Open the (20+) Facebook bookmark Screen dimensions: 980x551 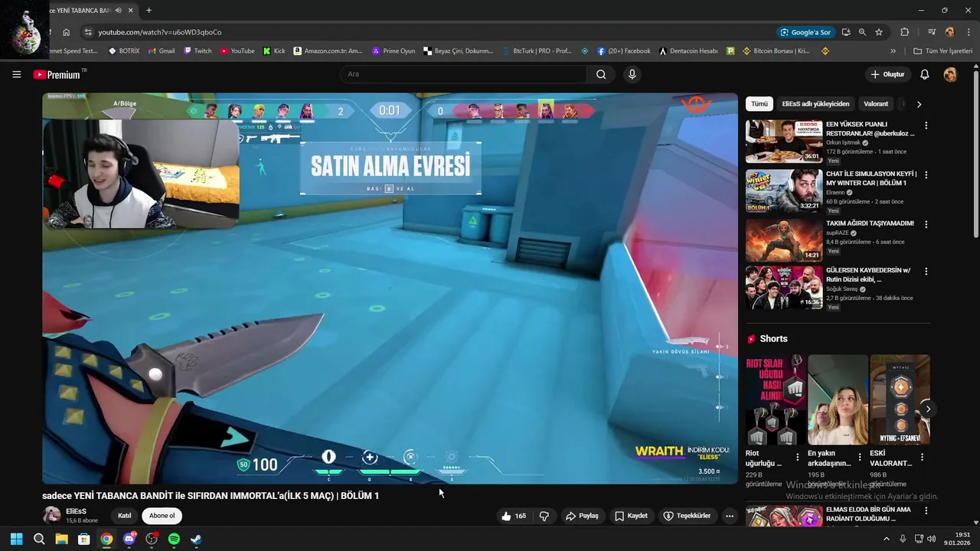coord(624,51)
